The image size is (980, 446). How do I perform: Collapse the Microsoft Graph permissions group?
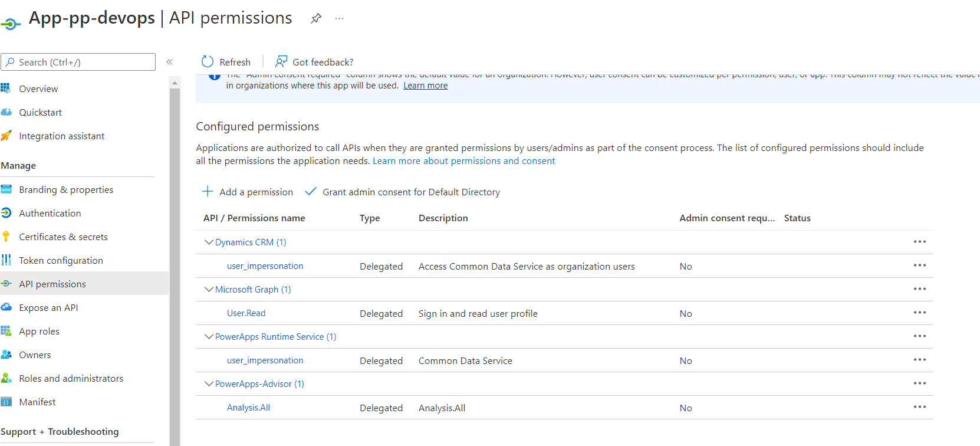click(x=208, y=289)
